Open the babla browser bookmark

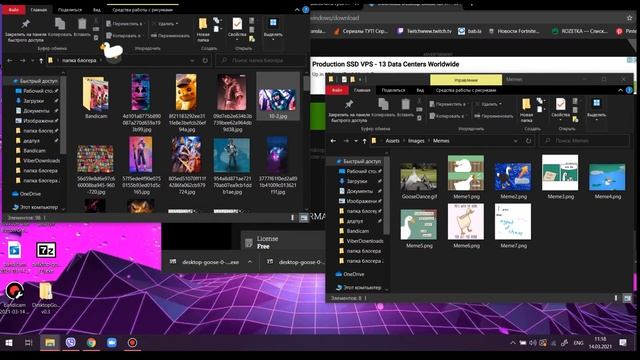click(470, 31)
